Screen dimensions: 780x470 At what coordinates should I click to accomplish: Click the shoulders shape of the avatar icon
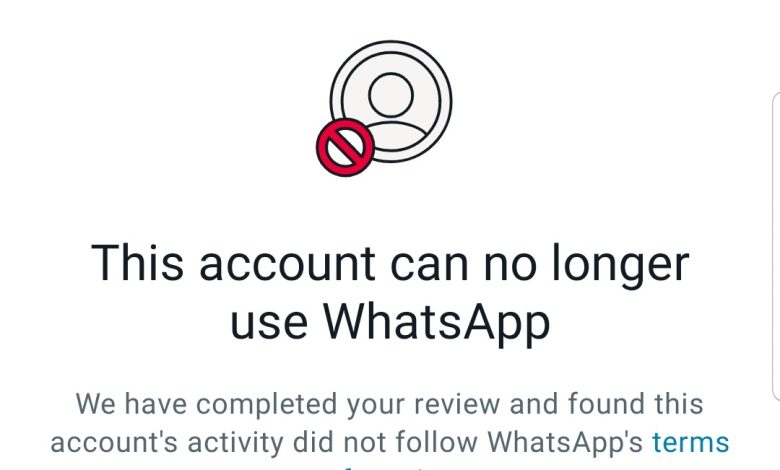[396, 135]
